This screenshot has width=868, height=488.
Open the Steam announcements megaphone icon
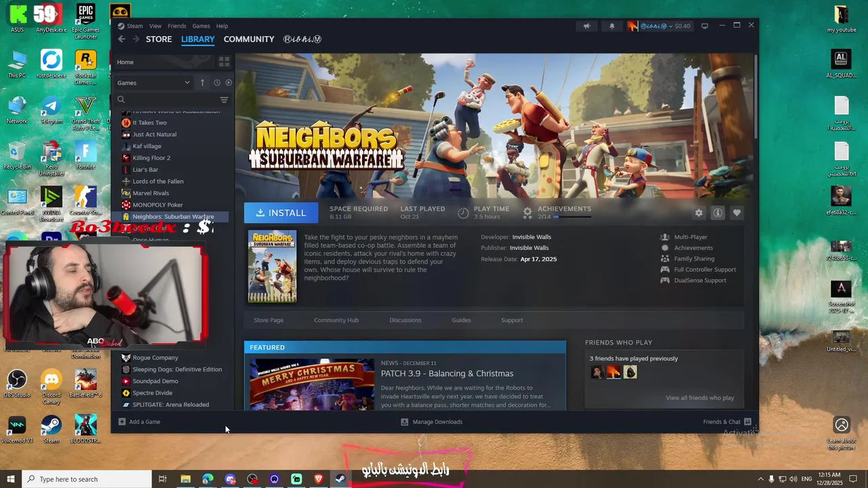pyautogui.click(x=587, y=26)
